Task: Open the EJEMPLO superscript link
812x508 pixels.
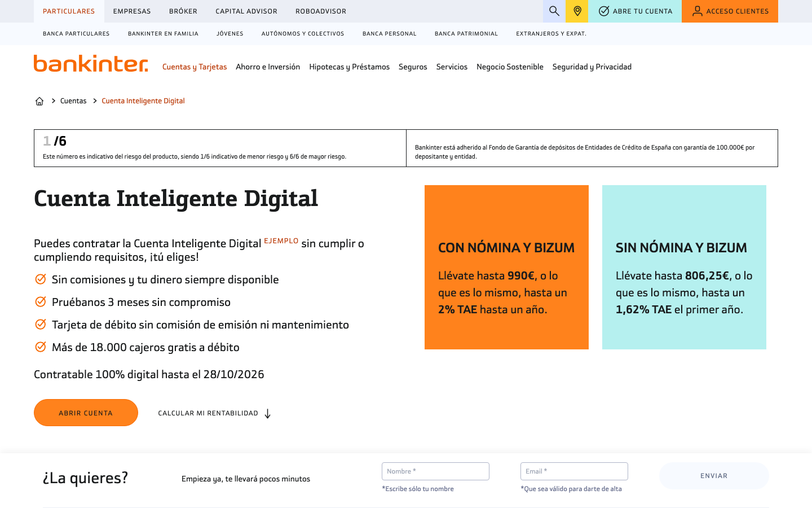Action: click(x=281, y=240)
